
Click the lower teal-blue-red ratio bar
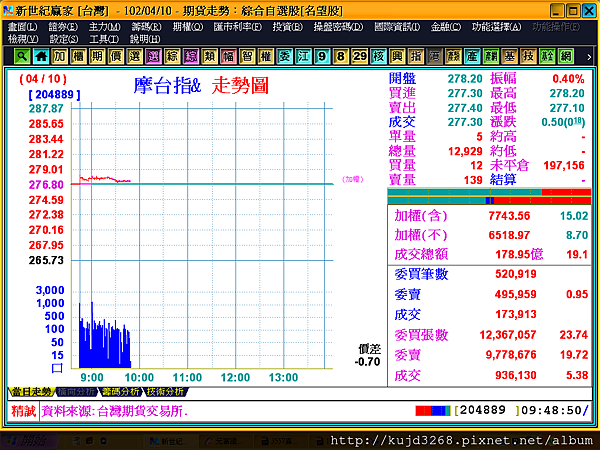click(x=489, y=201)
